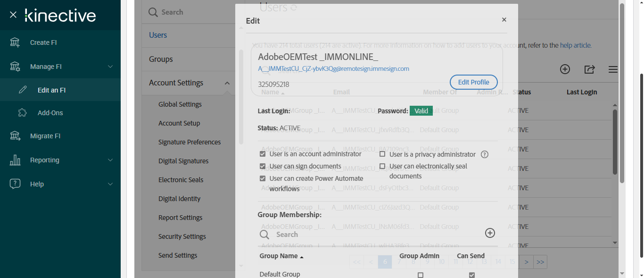Expand the Help menu chevron
The width and height of the screenshot is (644, 278).
click(110, 184)
